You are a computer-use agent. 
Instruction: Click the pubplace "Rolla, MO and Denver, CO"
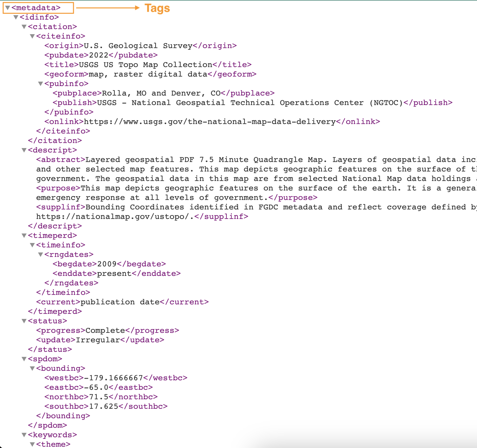pos(161,93)
